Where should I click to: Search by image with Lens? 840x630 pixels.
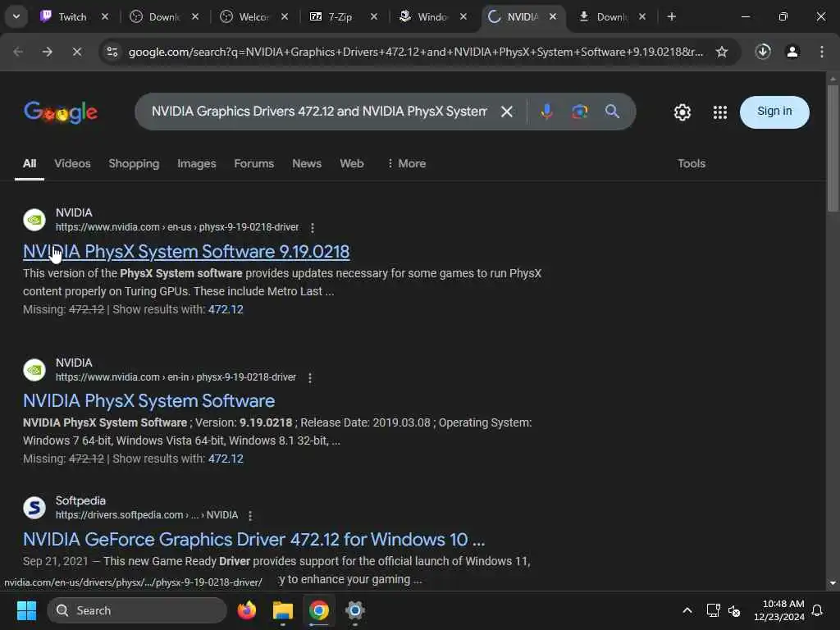[579, 112]
